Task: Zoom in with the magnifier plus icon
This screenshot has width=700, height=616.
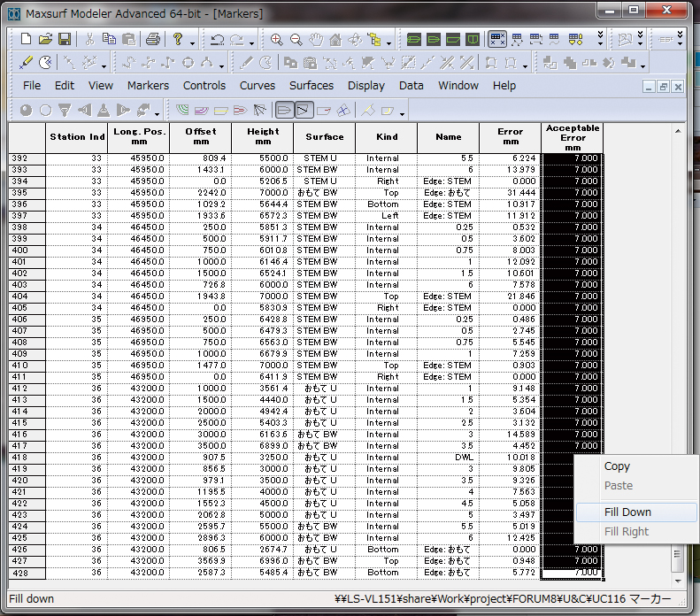Action: point(276,40)
